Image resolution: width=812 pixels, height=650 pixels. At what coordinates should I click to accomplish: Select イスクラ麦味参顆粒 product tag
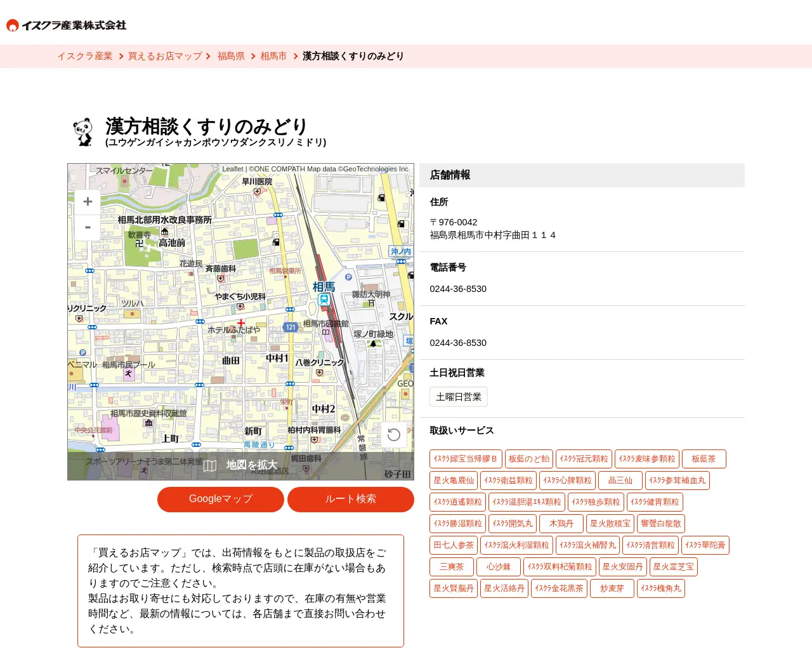pos(647,459)
